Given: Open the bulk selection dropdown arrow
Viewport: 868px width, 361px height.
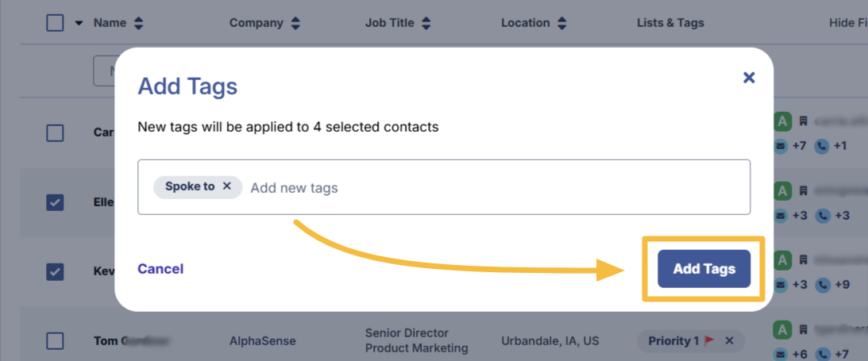Looking at the screenshot, I should tap(78, 23).
